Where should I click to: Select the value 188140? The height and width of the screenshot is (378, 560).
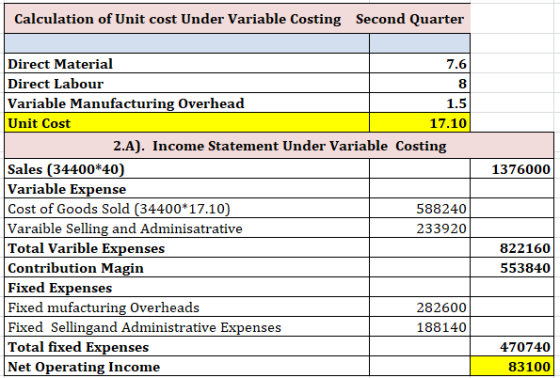pyautogui.click(x=420, y=327)
